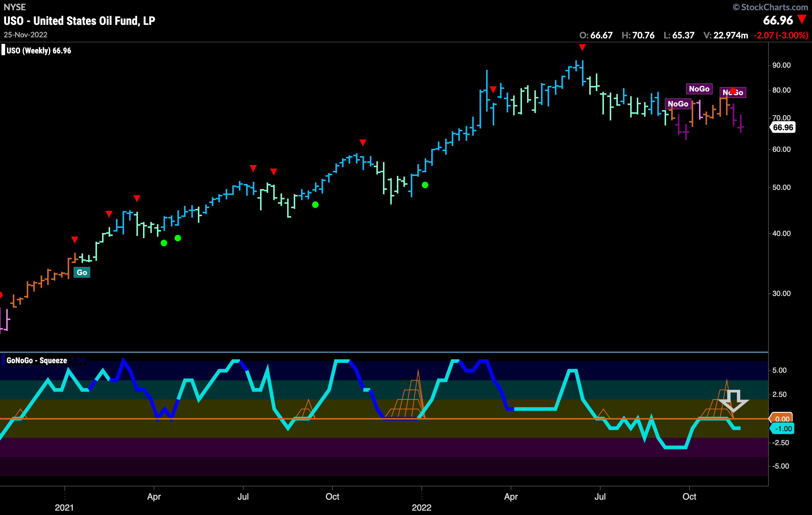Click the white 66.96 price axis label
The image size is (812, 515).
(x=783, y=128)
